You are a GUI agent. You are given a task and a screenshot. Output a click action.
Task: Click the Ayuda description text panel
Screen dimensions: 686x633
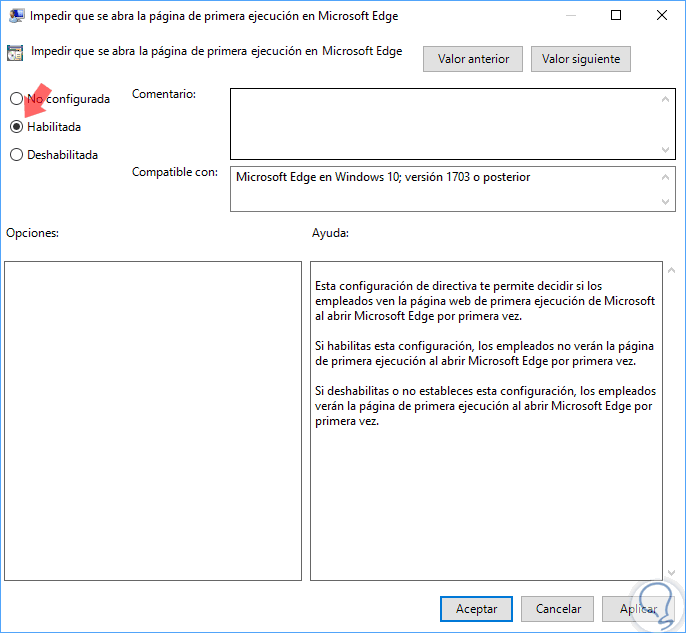(486, 421)
